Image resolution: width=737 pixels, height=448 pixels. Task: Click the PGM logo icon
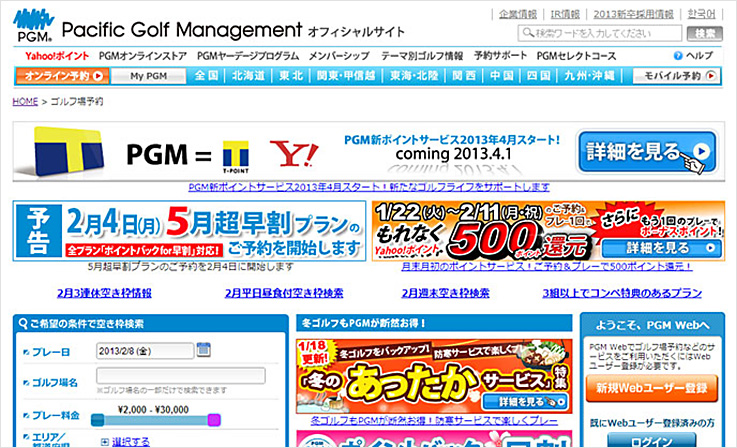[33, 25]
